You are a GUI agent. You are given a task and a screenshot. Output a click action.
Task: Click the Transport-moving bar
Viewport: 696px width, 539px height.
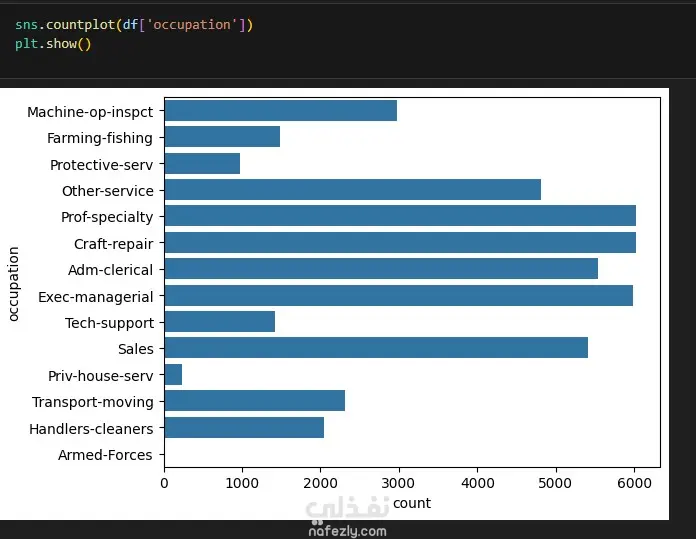tap(254, 401)
